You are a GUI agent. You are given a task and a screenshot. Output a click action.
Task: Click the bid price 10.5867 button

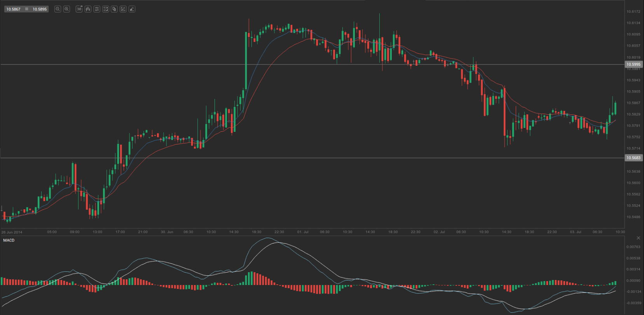click(13, 9)
